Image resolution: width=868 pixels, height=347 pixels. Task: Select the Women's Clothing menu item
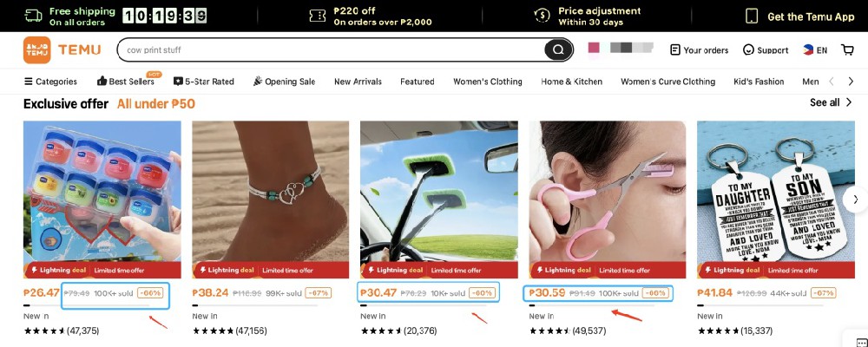tap(488, 82)
